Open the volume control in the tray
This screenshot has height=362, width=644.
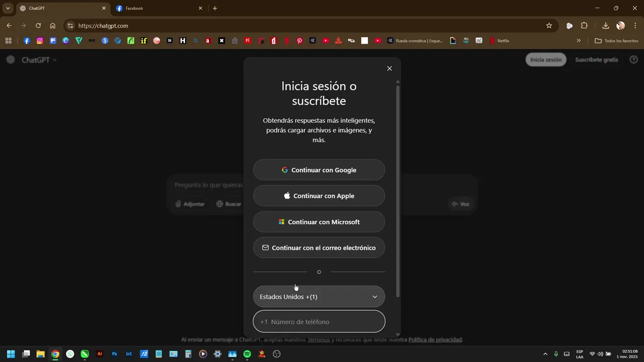coord(600,354)
